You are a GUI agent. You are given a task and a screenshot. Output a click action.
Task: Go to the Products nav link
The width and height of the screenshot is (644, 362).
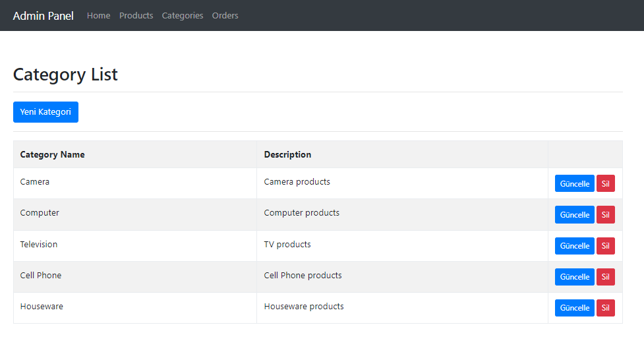point(136,15)
